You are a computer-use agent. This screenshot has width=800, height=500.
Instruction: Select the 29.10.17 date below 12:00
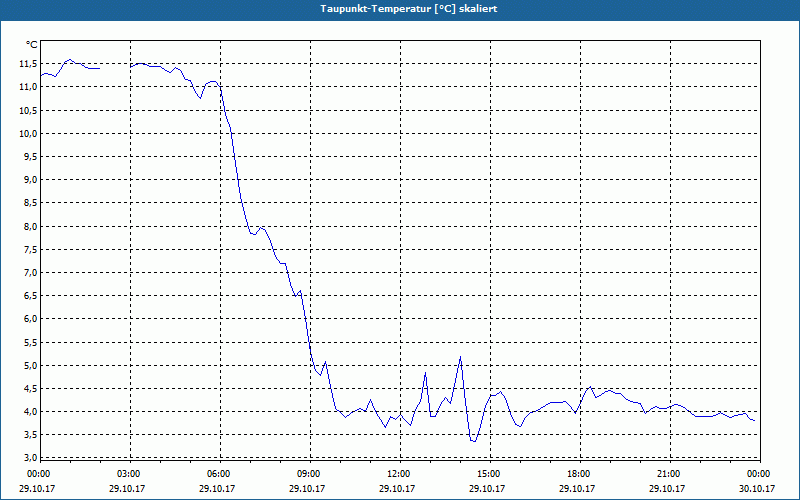tap(397, 488)
